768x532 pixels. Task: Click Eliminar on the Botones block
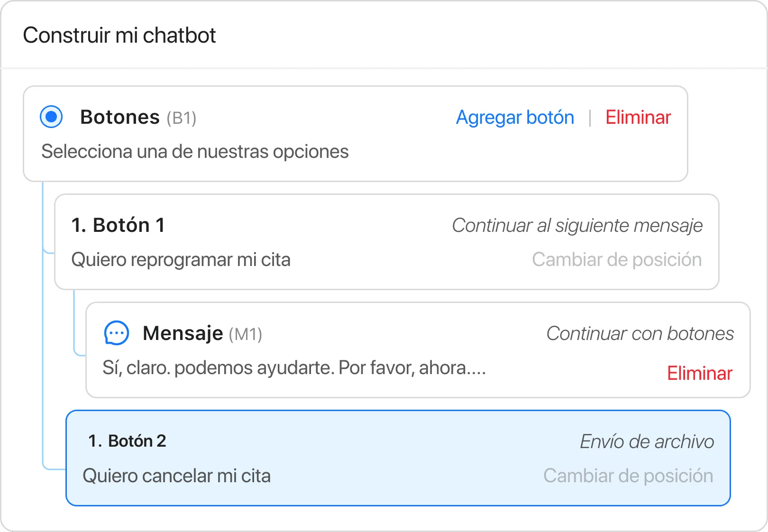pyautogui.click(x=637, y=117)
